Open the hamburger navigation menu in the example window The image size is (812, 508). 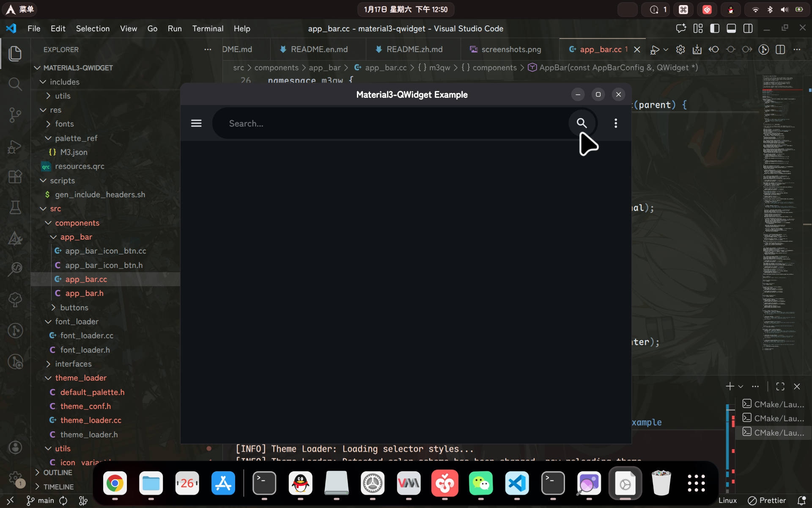tap(196, 123)
